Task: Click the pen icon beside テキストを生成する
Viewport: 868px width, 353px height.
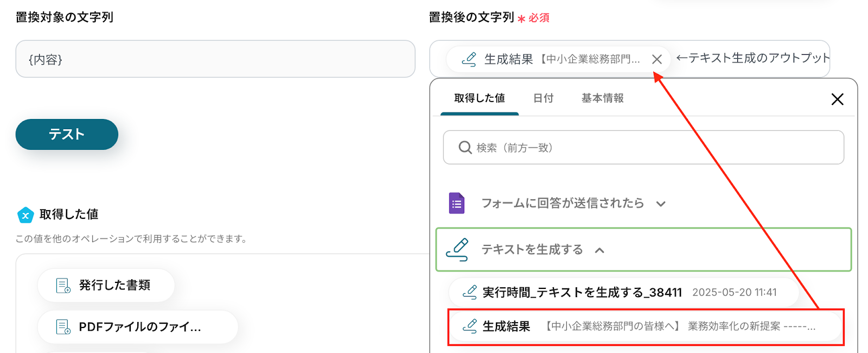Action: click(457, 249)
